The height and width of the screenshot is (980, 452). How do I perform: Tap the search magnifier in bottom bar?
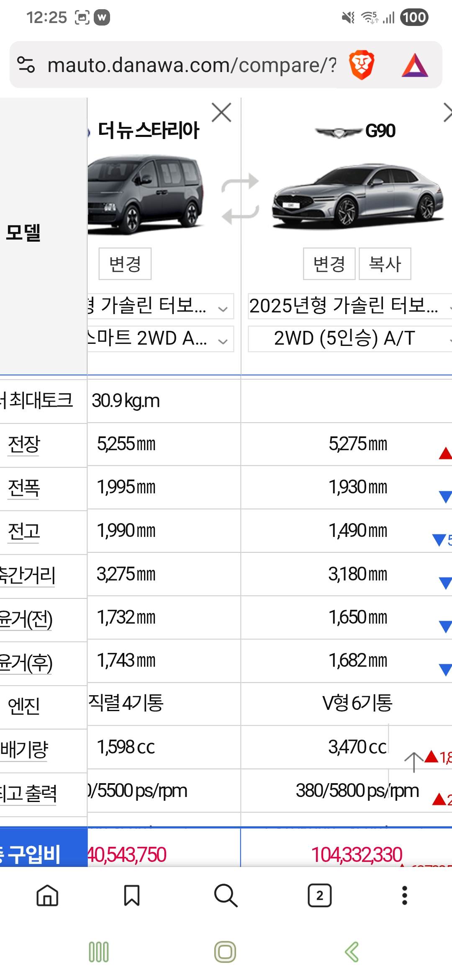[x=226, y=895]
